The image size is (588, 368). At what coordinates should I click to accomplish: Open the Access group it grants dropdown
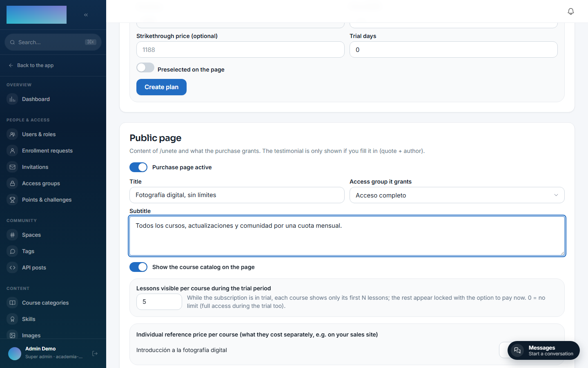coord(457,195)
